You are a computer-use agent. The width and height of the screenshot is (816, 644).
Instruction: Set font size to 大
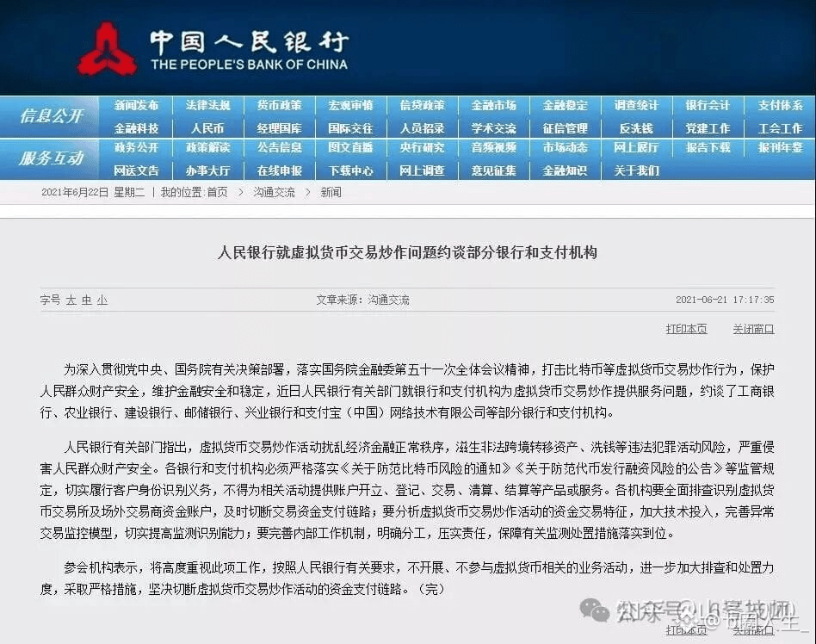[73, 299]
